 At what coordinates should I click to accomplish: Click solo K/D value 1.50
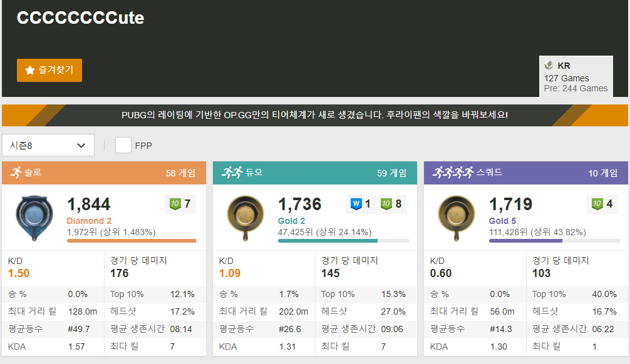pyautogui.click(x=19, y=273)
